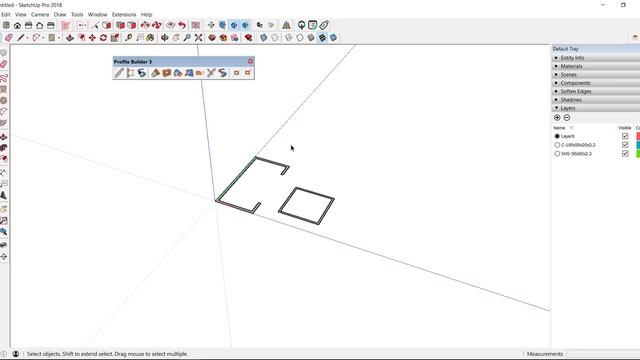Set Layer0 as the active layer
Image resolution: width=640 pixels, height=360 pixels.
click(x=557, y=136)
